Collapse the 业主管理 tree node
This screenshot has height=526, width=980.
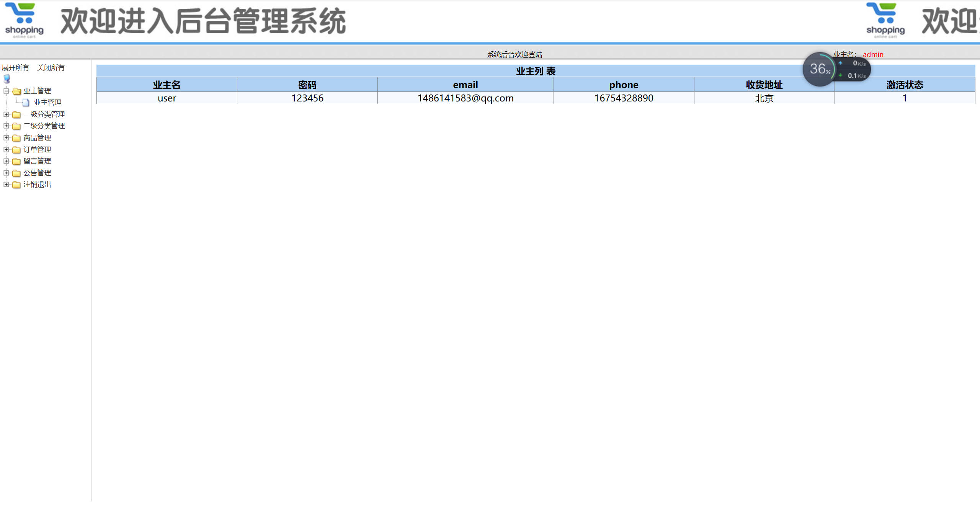pyautogui.click(x=6, y=91)
